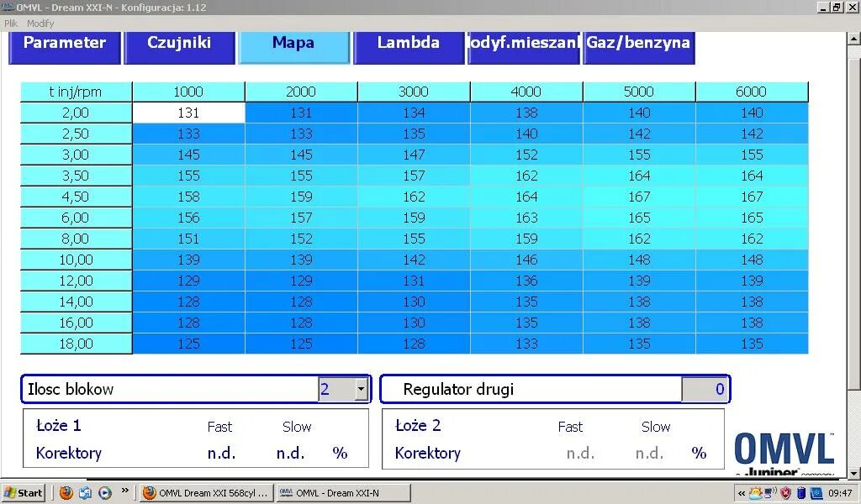Image resolution: width=861 pixels, height=504 pixels.
Task: Select cell 134 in row 2,00 column 3000
Action: (x=414, y=113)
